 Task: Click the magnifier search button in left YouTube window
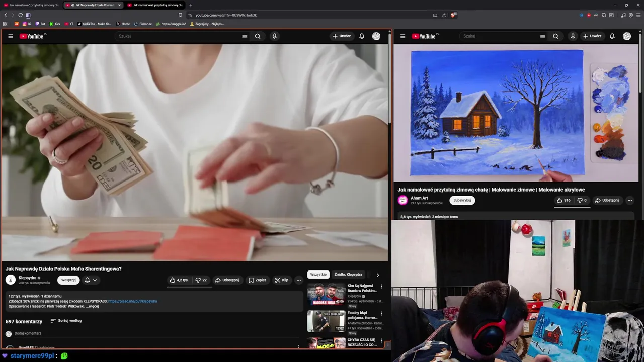coord(258,36)
